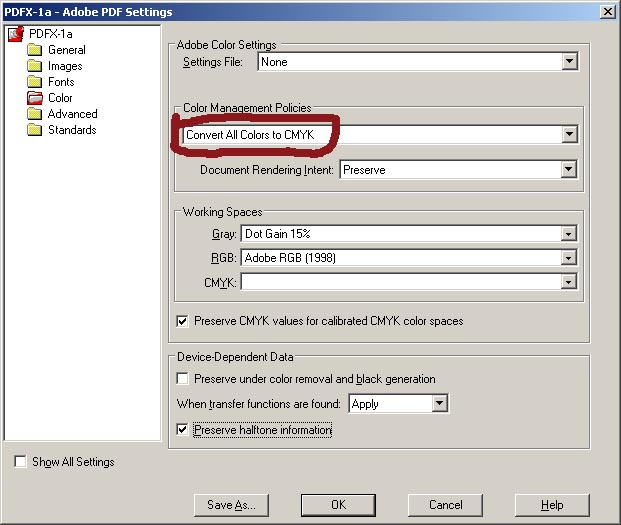This screenshot has height=525, width=621.
Task: Confirm settings with the OK button
Action: [x=338, y=505]
